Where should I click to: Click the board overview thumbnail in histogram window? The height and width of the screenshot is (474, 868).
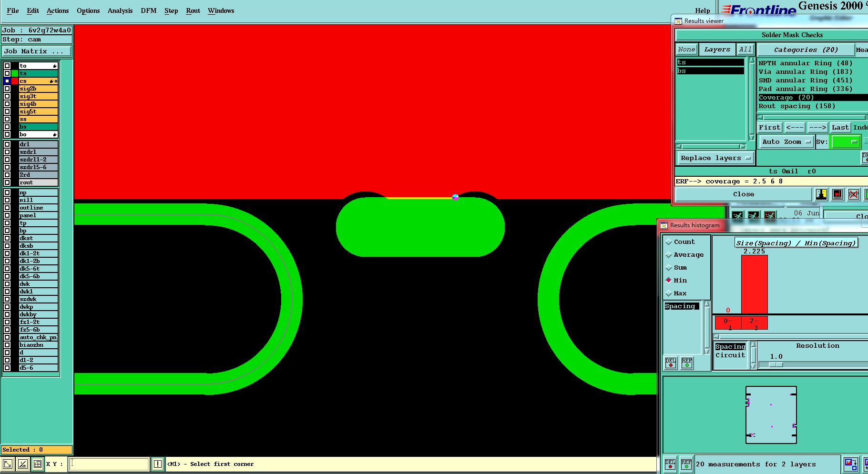(x=771, y=415)
